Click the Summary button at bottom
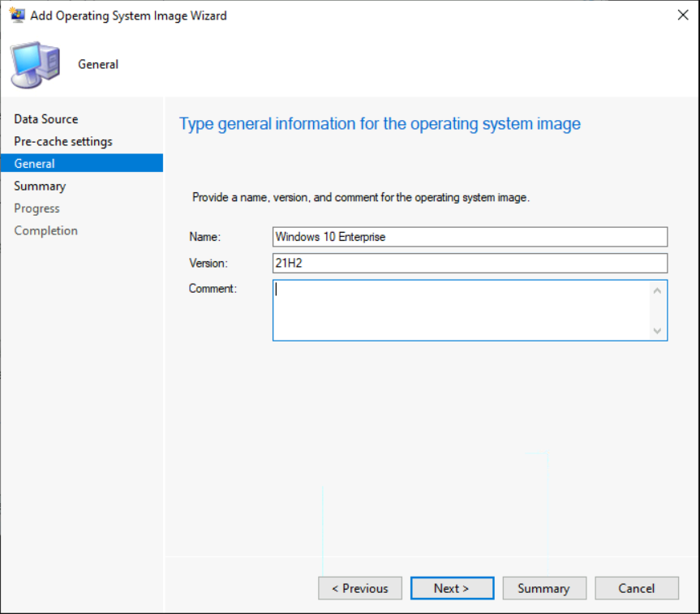 pos(544,589)
